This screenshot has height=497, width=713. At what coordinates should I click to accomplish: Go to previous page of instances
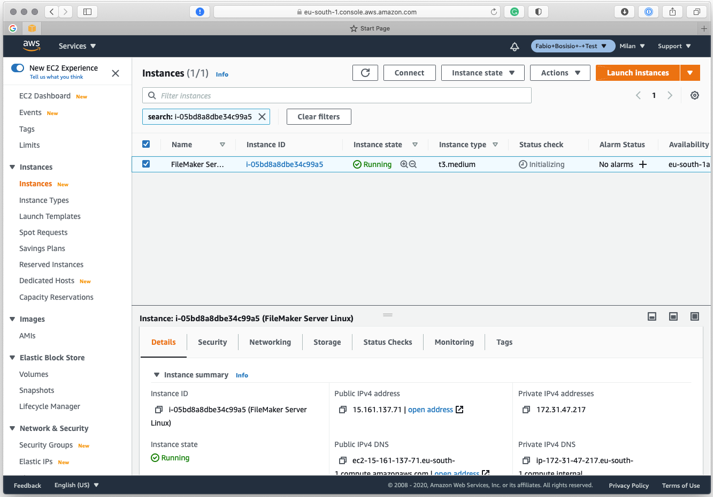coord(638,95)
